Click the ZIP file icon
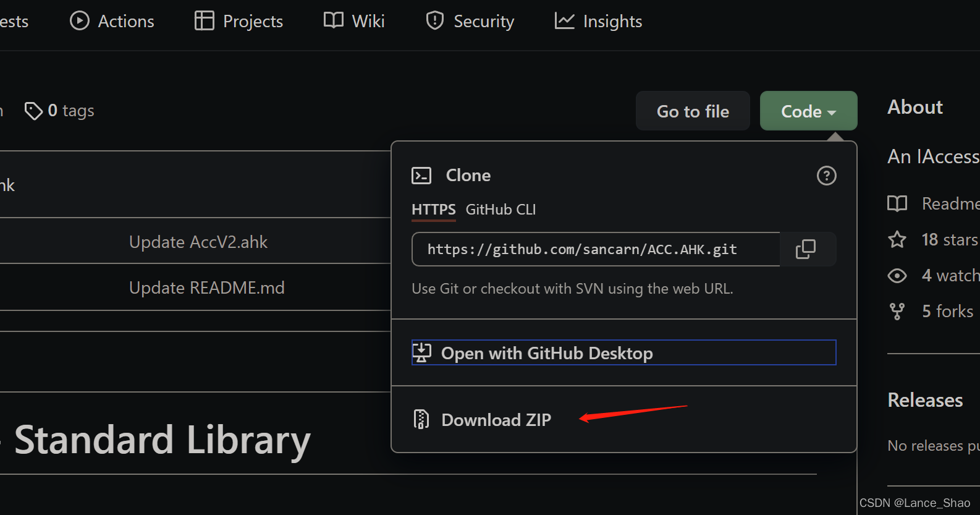 [421, 419]
